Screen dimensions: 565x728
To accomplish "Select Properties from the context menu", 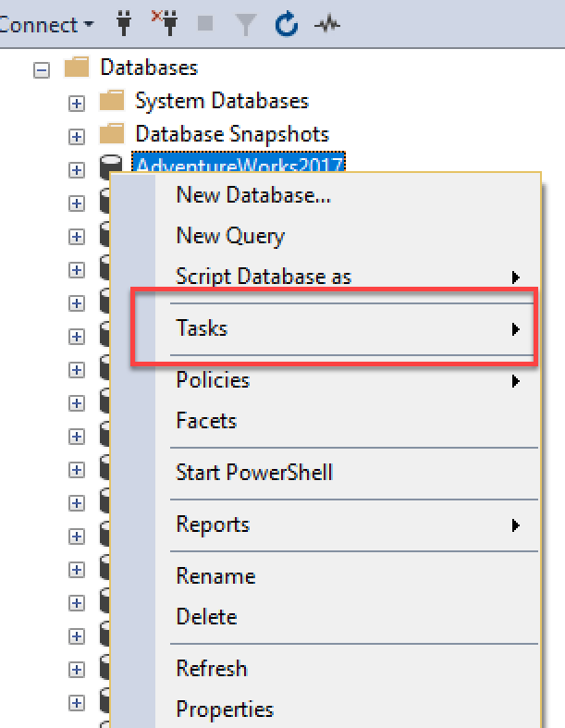I will click(225, 709).
